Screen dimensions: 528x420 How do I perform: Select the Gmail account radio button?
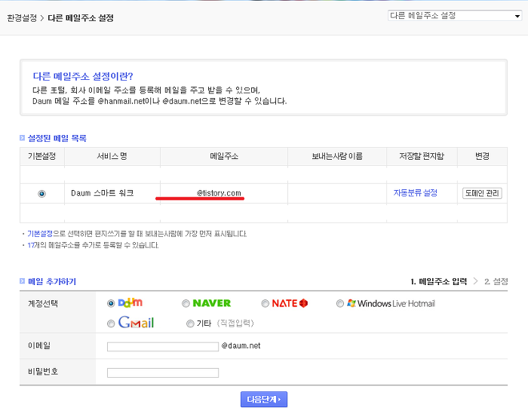[x=111, y=323]
